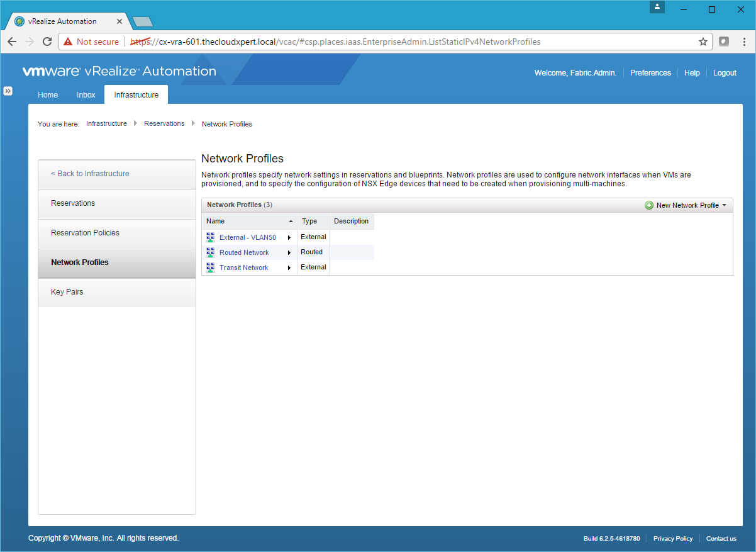Click the External - VLAN50 network profile icon
756x552 pixels.
[211, 237]
